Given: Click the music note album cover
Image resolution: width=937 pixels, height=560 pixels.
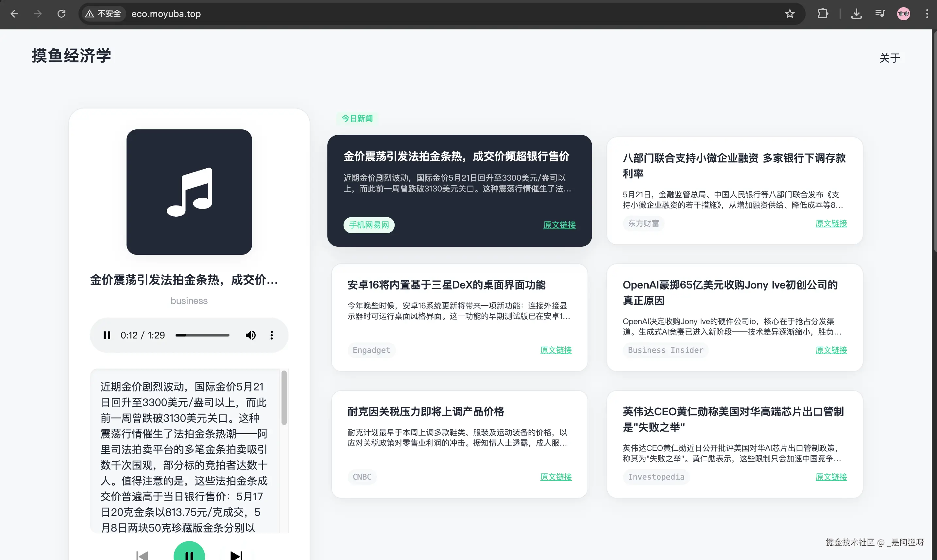Looking at the screenshot, I should click(189, 192).
